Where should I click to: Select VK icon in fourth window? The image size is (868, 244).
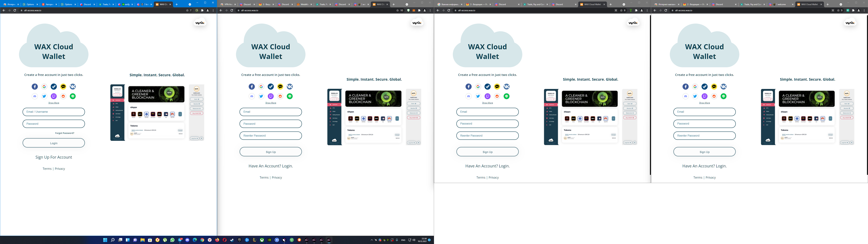pos(723,87)
